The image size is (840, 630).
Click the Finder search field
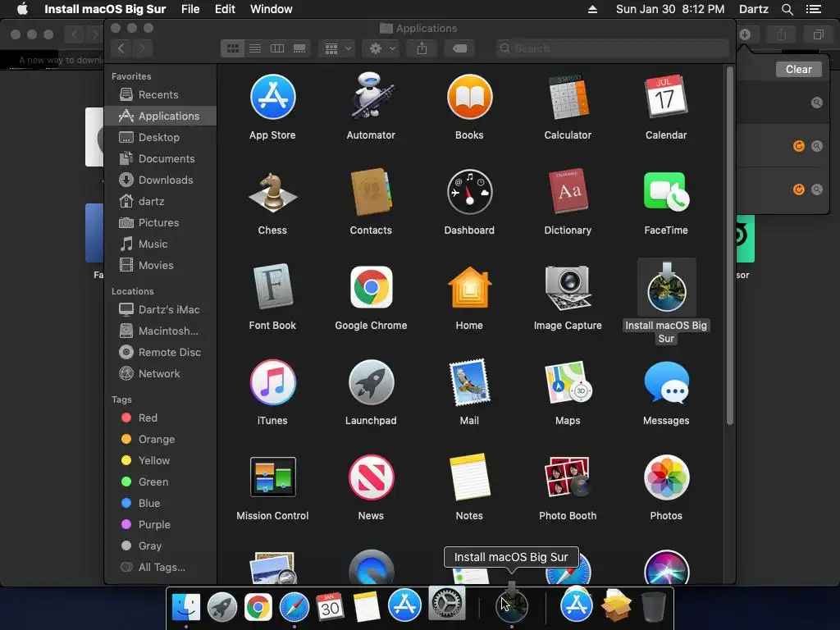613,48
